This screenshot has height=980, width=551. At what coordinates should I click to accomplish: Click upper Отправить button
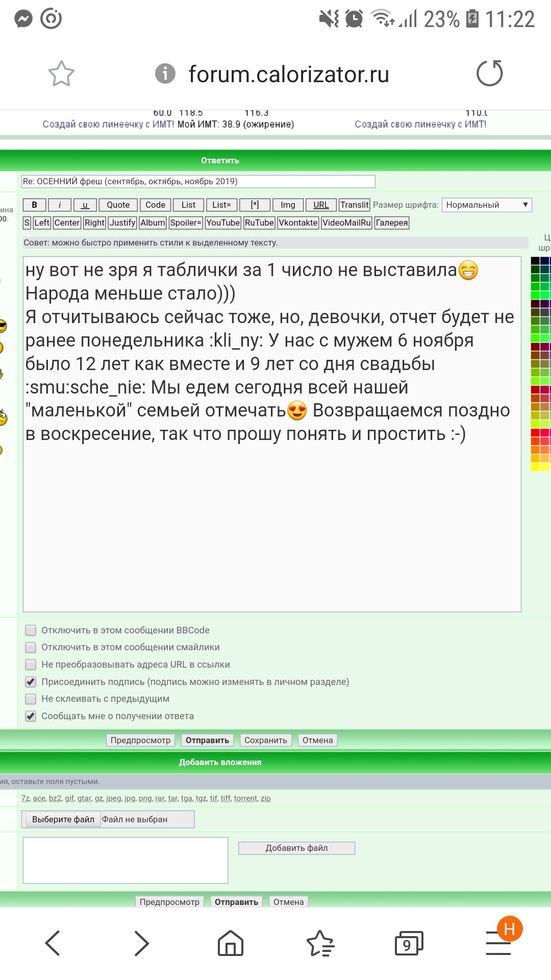click(x=207, y=740)
